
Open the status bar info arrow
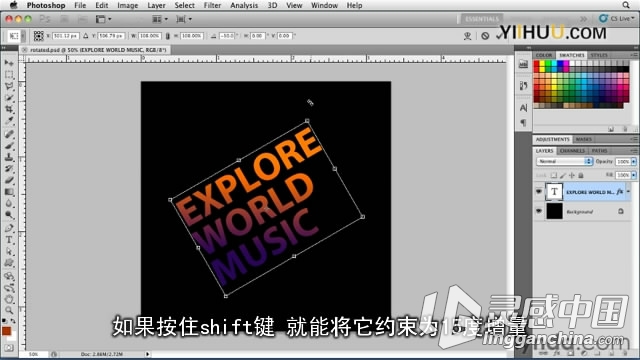(x=147, y=354)
